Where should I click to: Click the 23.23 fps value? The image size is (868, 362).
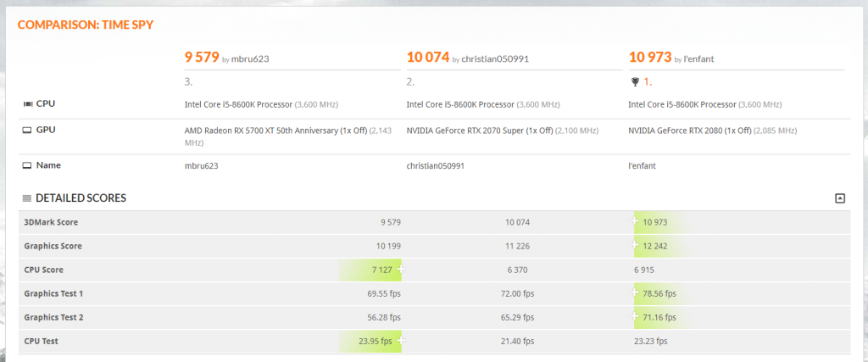click(x=651, y=342)
